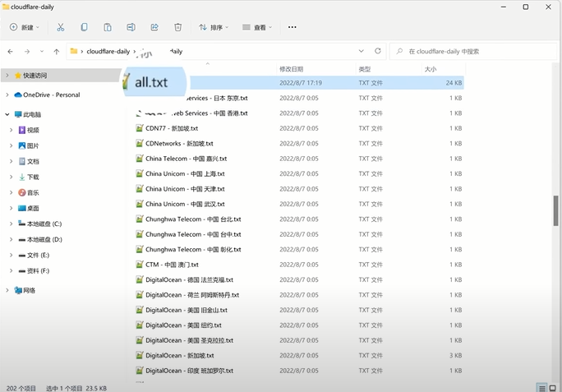Image resolution: width=562 pixels, height=392 pixels.
Task: Click the Rename icon in toolbar
Action: pyautogui.click(x=131, y=27)
